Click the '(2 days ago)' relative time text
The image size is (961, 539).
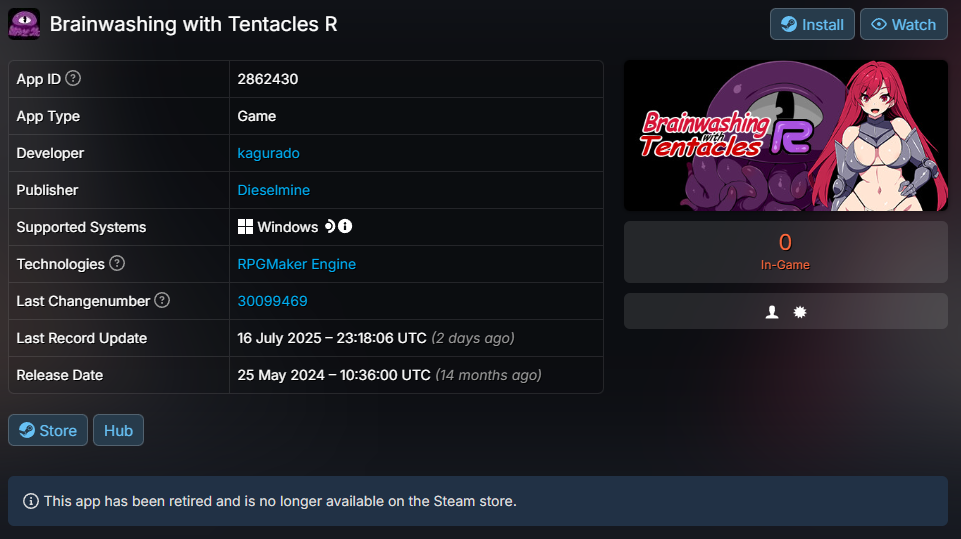coord(473,338)
